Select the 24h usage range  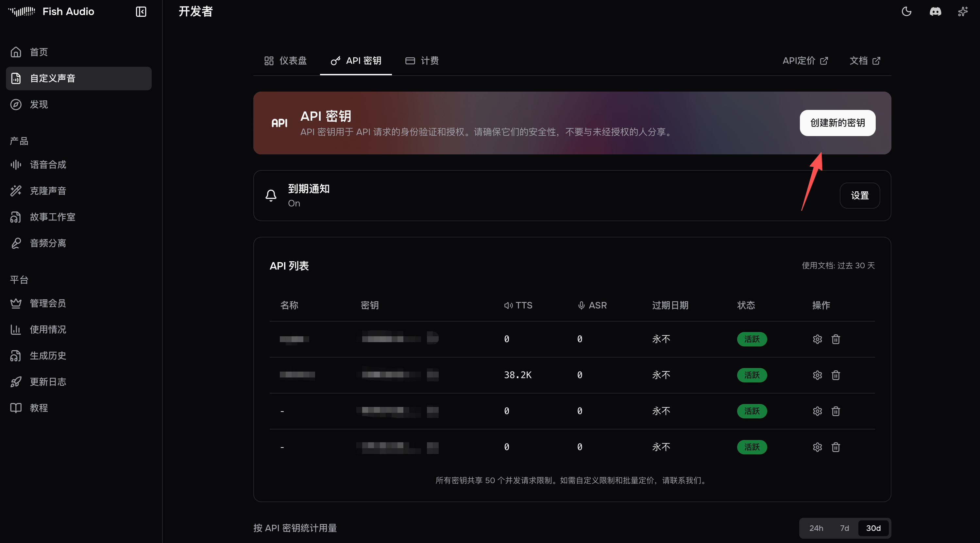coord(816,528)
